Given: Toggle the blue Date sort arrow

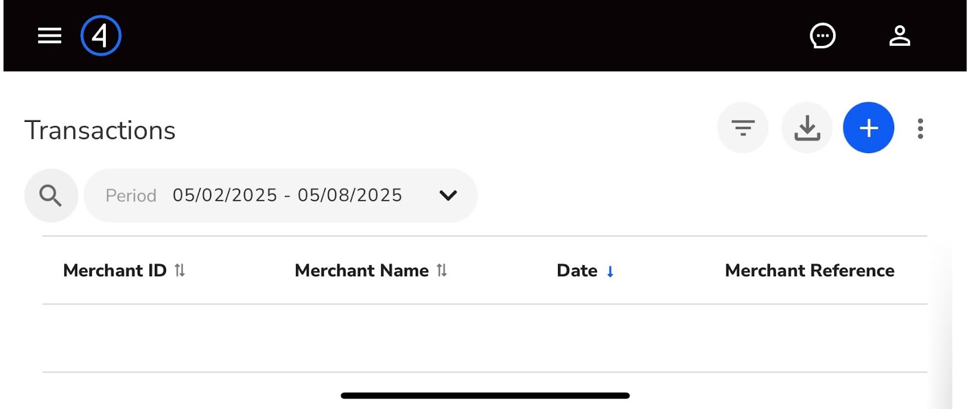Looking at the screenshot, I should 610,272.
